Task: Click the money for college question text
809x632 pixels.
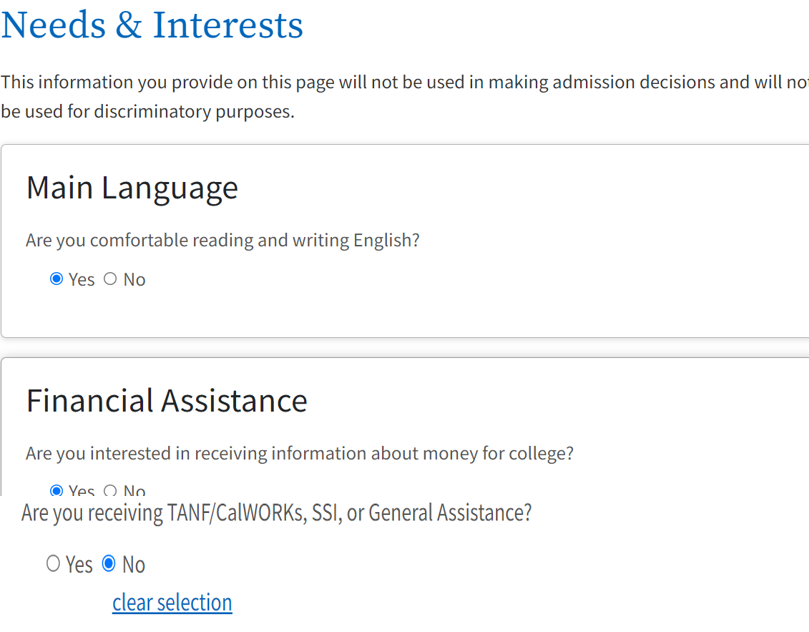Action: (300, 453)
